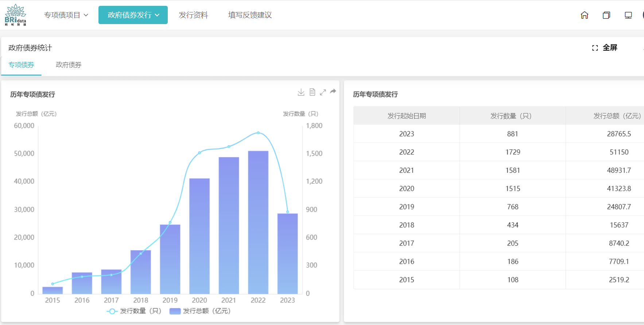The width and height of the screenshot is (644, 325).
Task: Click the 发行数量（只） table column header
Action: (x=512, y=116)
